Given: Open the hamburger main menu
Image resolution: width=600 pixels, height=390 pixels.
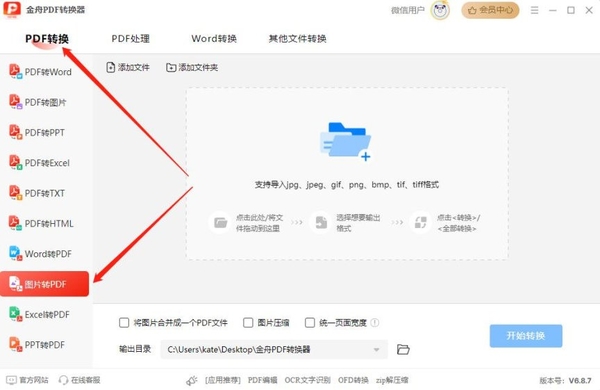Looking at the screenshot, I should coord(535,10).
